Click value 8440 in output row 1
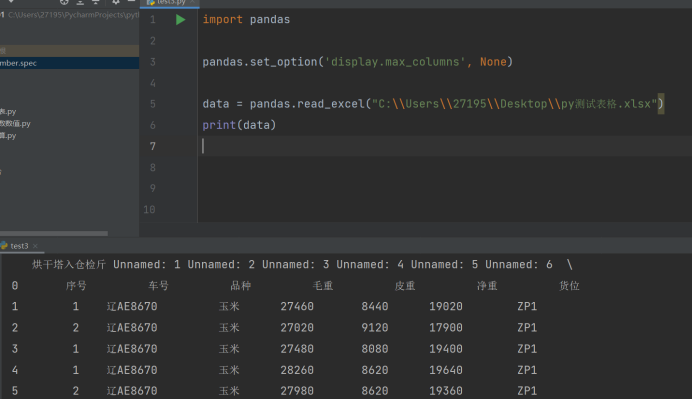Screen dimensions: 692x400 375,306
